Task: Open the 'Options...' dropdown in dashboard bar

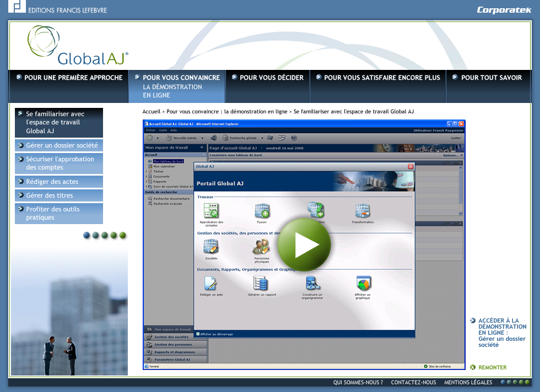Action: [x=453, y=155]
